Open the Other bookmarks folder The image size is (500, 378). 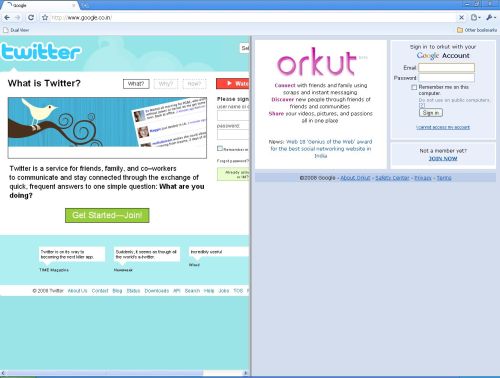[x=477, y=30]
